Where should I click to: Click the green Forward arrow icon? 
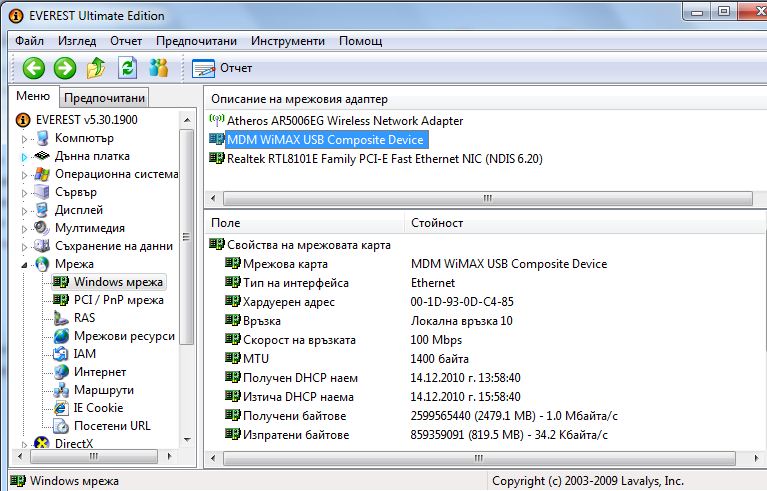65,68
